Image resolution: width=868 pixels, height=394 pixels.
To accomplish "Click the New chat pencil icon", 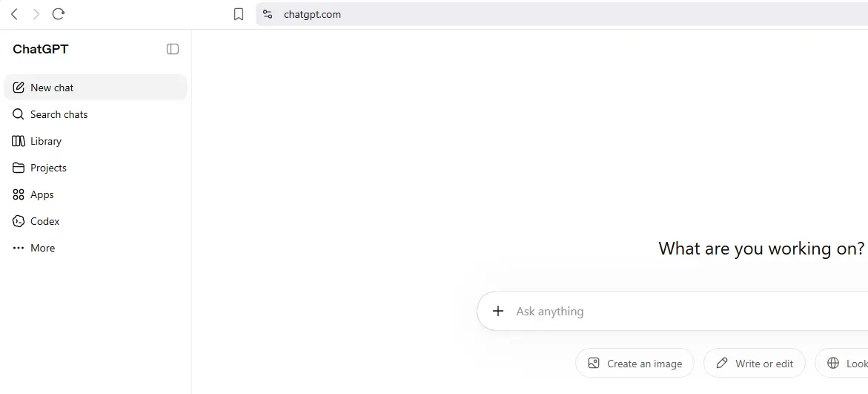I will click(x=19, y=88).
